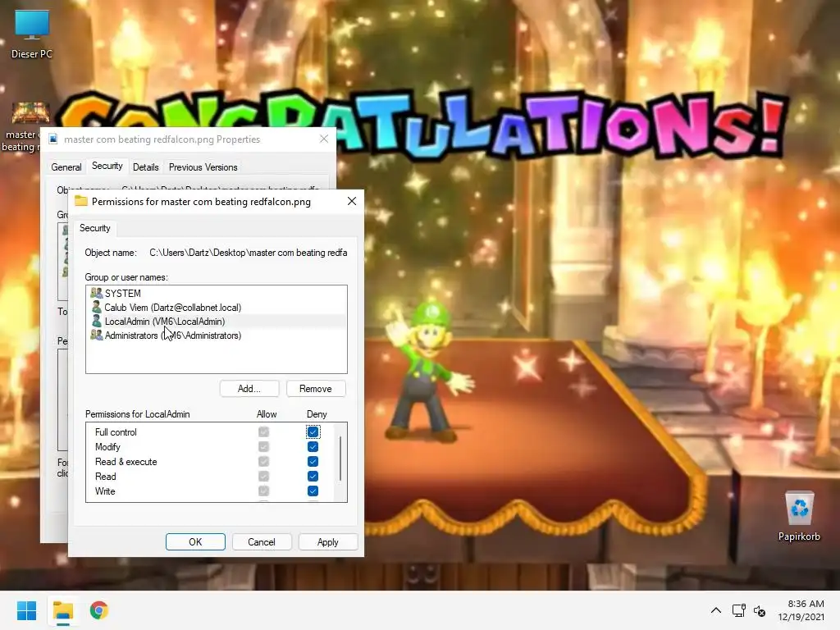Click the Read & execute permission label
The height and width of the screenshot is (630, 840).
point(126,461)
